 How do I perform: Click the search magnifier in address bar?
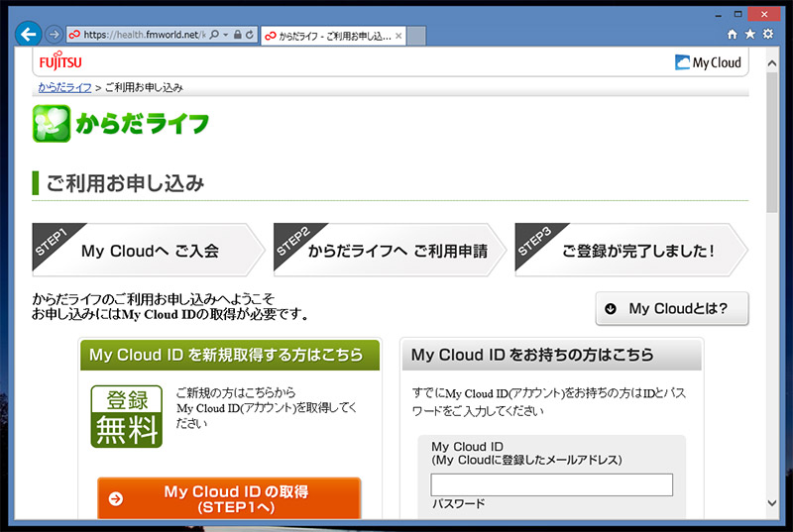[x=215, y=35]
